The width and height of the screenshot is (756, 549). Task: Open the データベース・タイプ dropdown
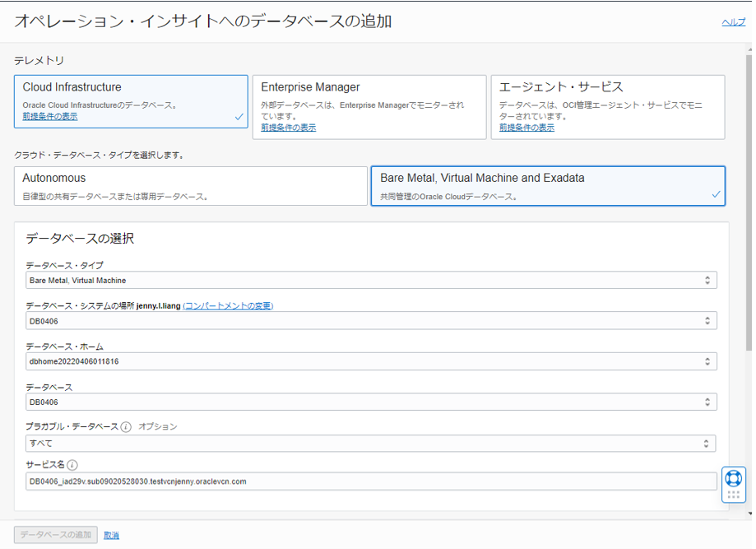click(x=371, y=281)
